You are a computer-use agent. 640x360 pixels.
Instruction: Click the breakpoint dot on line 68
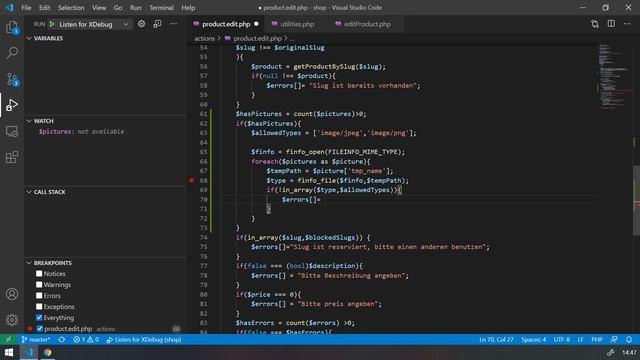click(191, 180)
